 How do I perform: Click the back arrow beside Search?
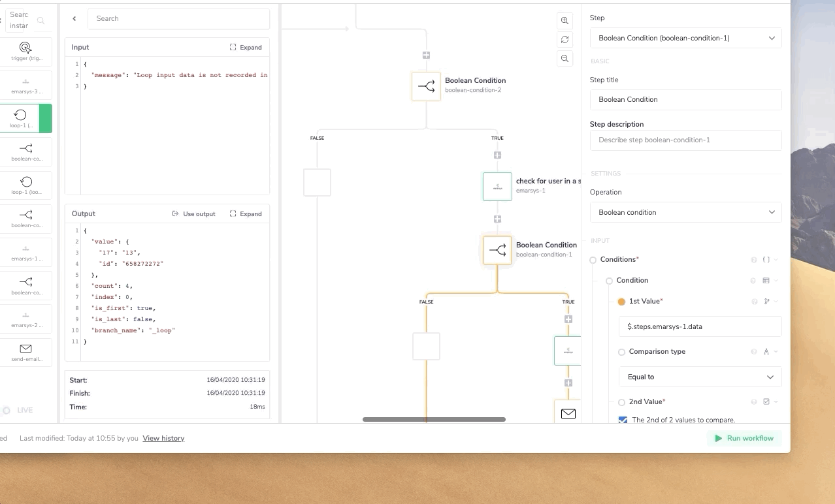click(x=74, y=19)
